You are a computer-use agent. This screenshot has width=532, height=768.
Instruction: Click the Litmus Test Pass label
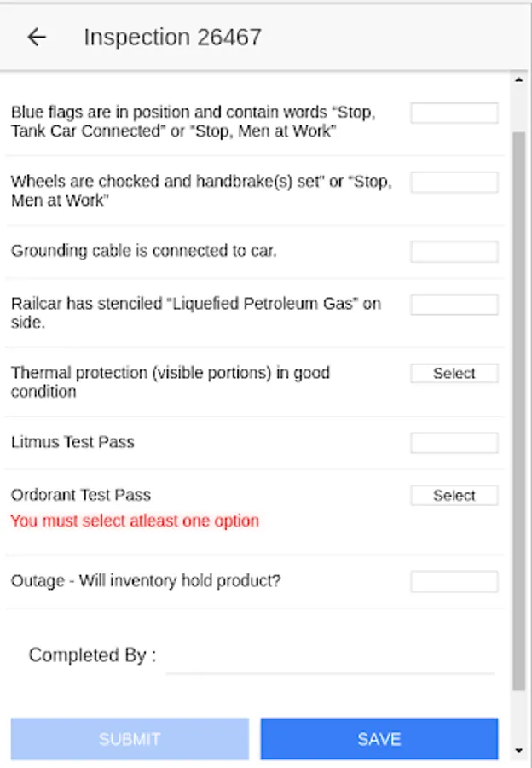[72, 442]
